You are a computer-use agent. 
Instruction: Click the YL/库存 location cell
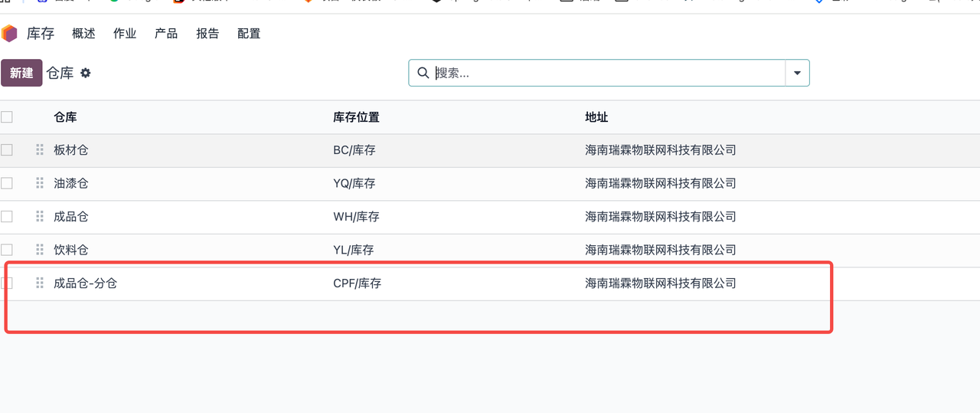pyautogui.click(x=354, y=250)
